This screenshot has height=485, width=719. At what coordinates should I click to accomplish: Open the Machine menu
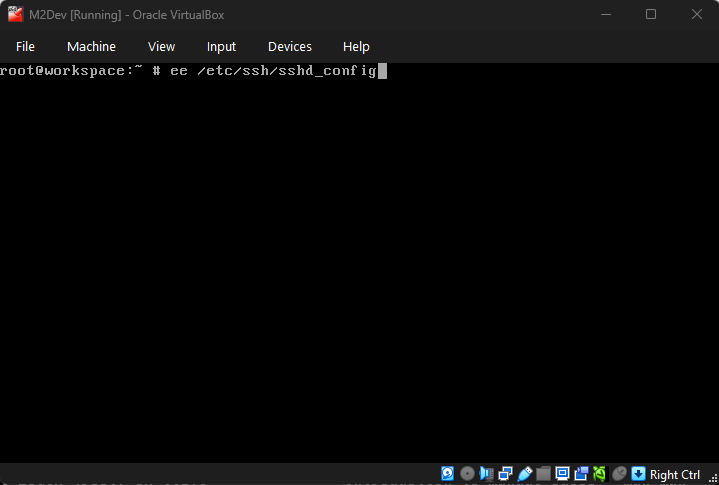91,47
